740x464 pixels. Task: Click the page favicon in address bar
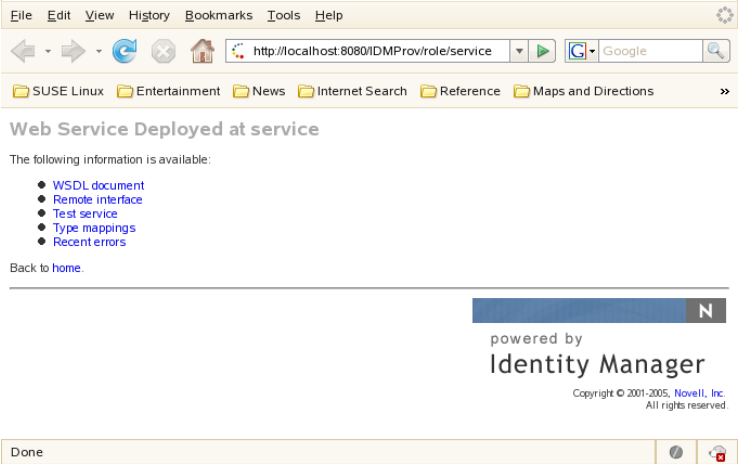click(x=238, y=51)
